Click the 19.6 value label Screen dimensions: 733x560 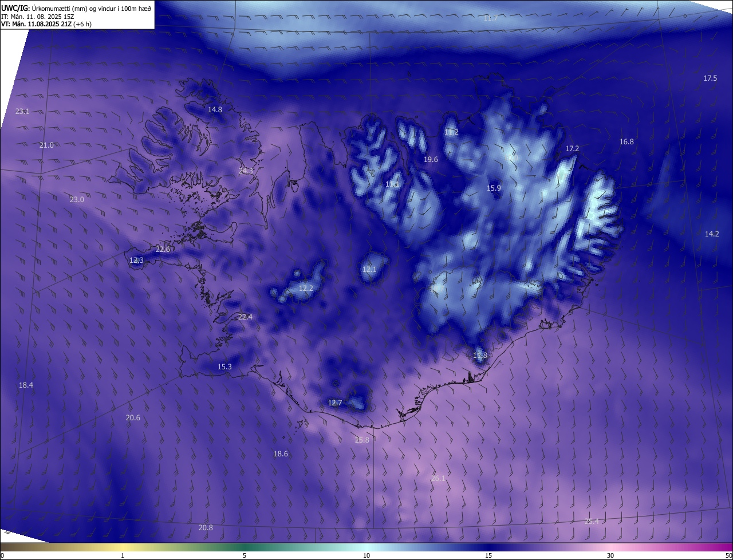click(x=431, y=159)
